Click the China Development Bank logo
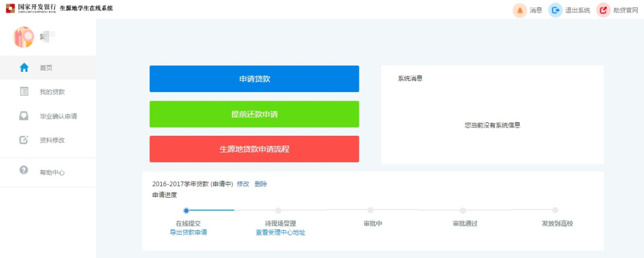Viewport: 644px width, 258px height. [x=10, y=8]
